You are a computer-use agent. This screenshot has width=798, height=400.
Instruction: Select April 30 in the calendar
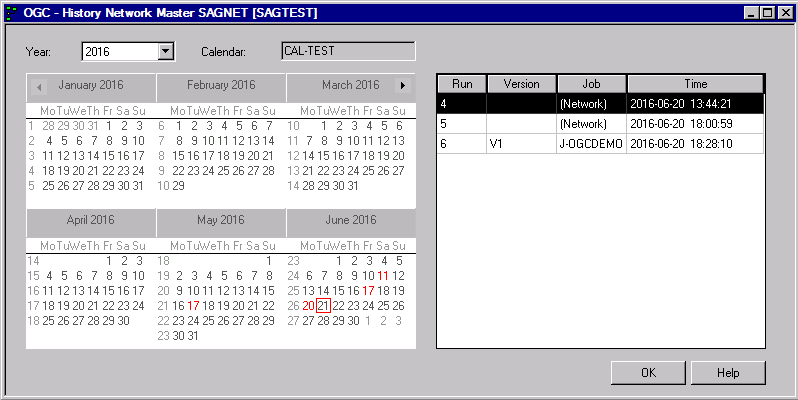pyautogui.click(x=123, y=321)
